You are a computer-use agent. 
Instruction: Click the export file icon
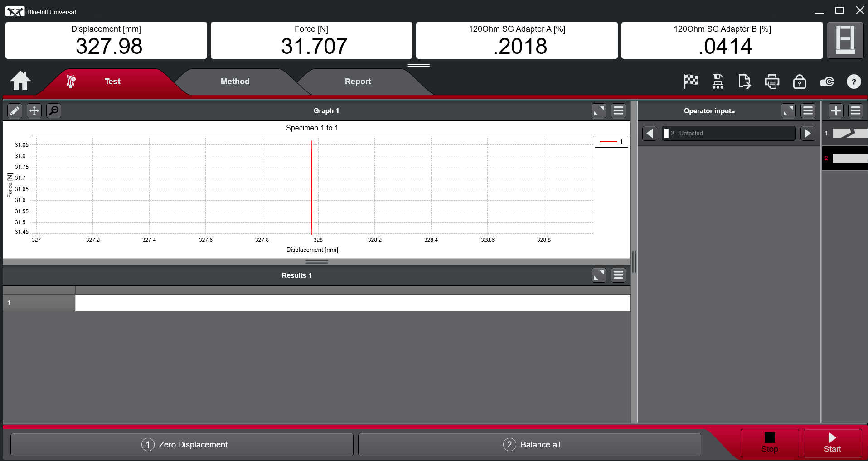coord(744,82)
